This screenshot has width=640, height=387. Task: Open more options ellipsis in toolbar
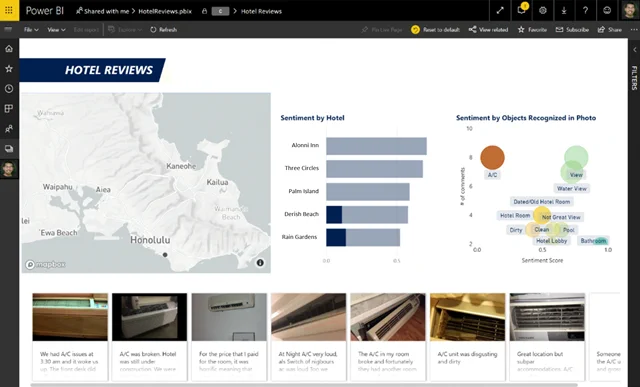point(633,29)
